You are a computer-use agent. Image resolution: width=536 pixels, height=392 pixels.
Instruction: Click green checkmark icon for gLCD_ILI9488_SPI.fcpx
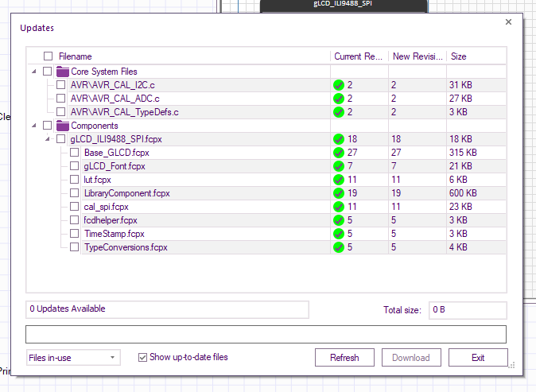339,139
